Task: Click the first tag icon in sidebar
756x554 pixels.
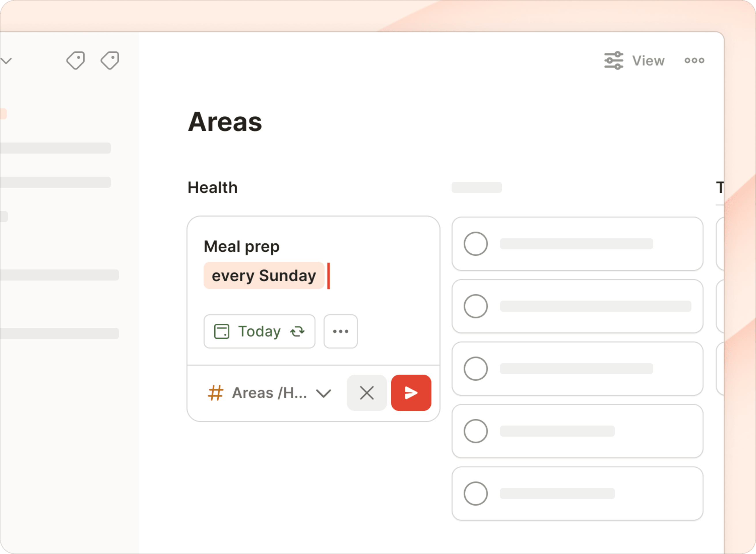Action: 75,60
